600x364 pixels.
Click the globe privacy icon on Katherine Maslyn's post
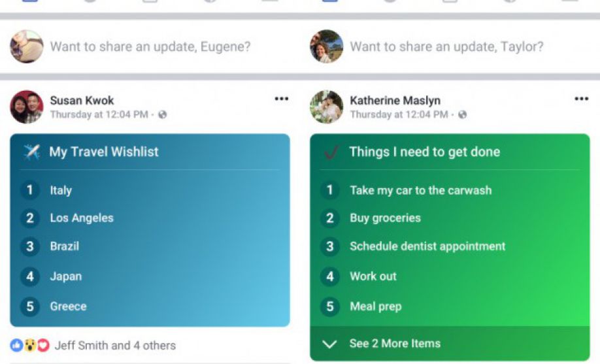tap(462, 114)
